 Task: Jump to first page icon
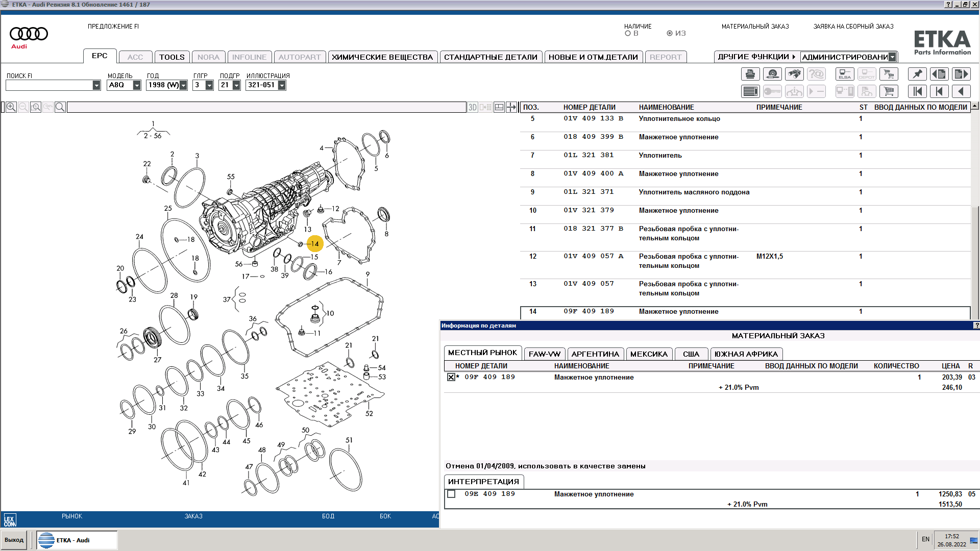917,92
